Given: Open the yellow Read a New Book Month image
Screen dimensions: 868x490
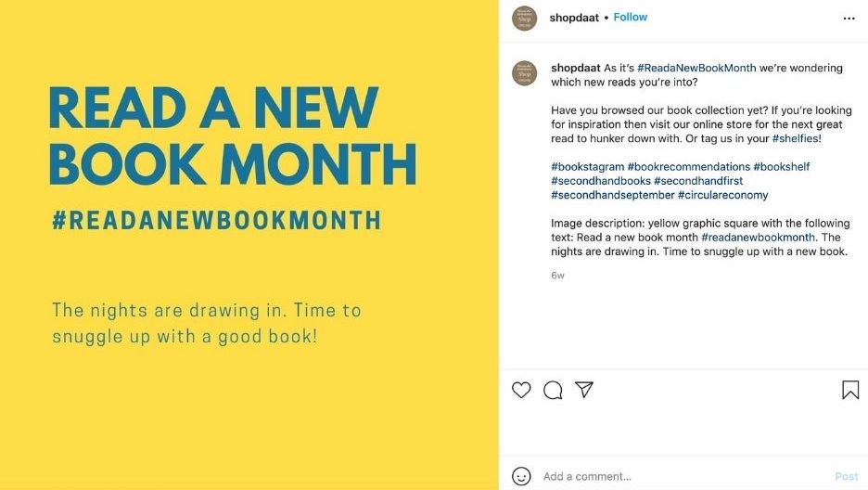Looking at the screenshot, I should click(249, 245).
